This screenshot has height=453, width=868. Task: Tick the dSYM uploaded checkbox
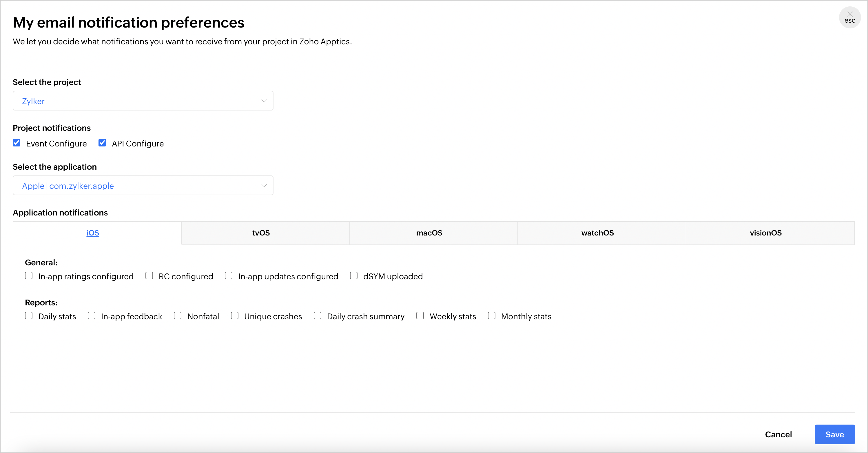[354, 276]
